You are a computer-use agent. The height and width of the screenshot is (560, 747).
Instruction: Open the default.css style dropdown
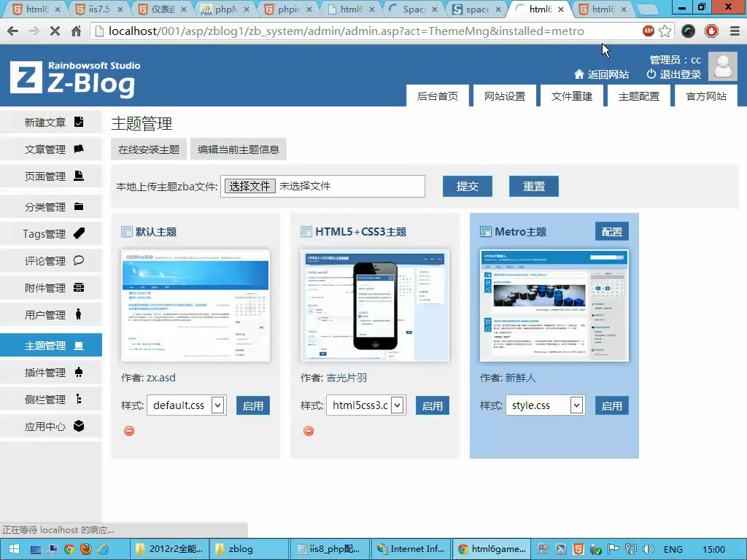[186, 405]
